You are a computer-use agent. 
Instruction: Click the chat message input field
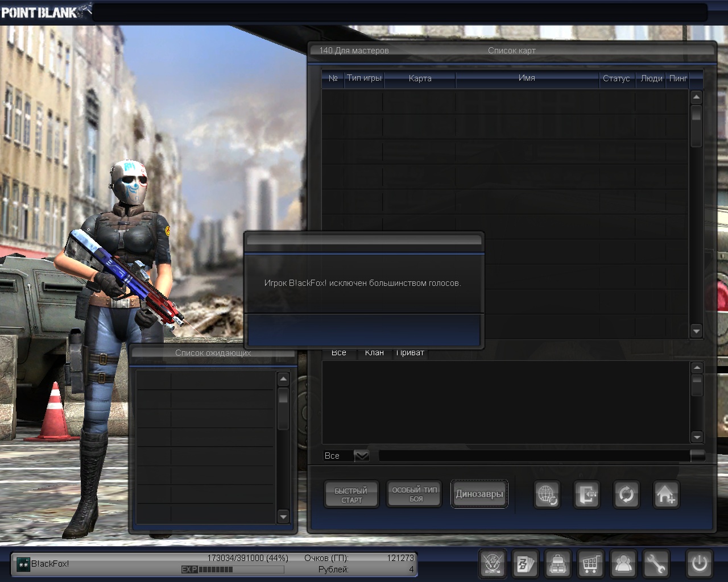point(533,456)
